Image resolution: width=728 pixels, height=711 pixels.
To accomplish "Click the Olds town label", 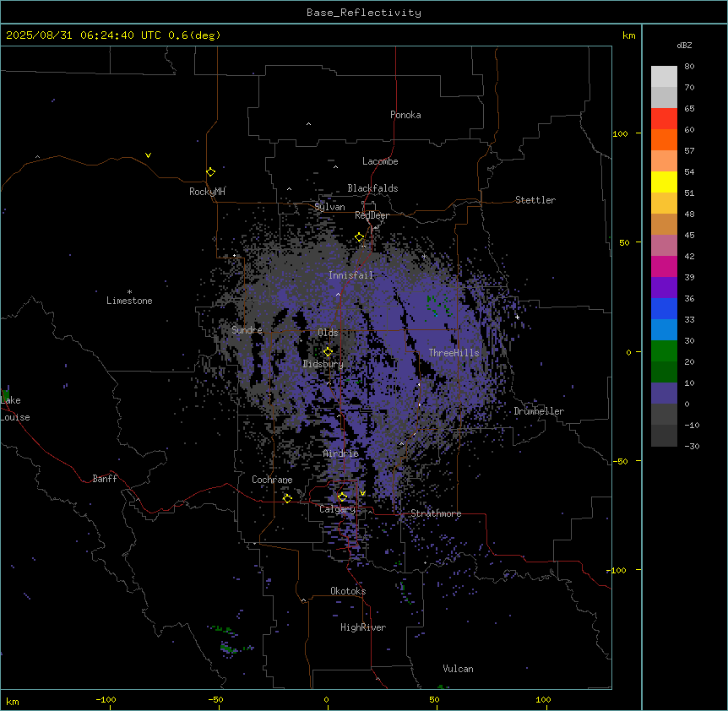I will (328, 333).
